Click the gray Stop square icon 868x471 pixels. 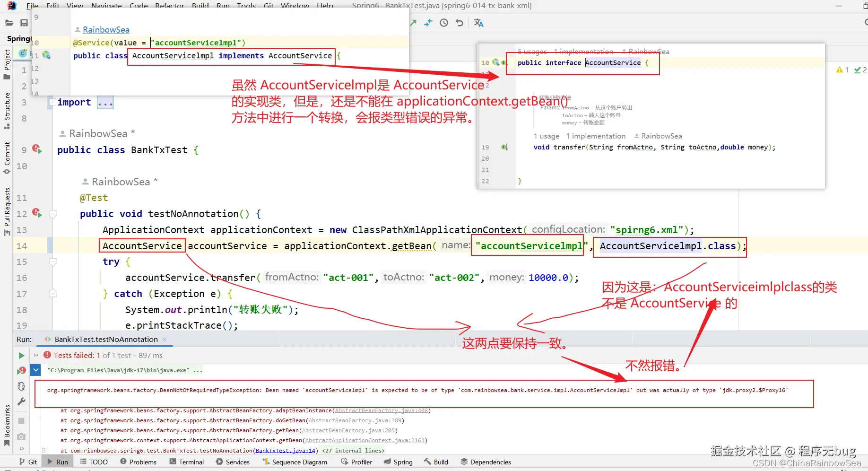pos(21,420)
